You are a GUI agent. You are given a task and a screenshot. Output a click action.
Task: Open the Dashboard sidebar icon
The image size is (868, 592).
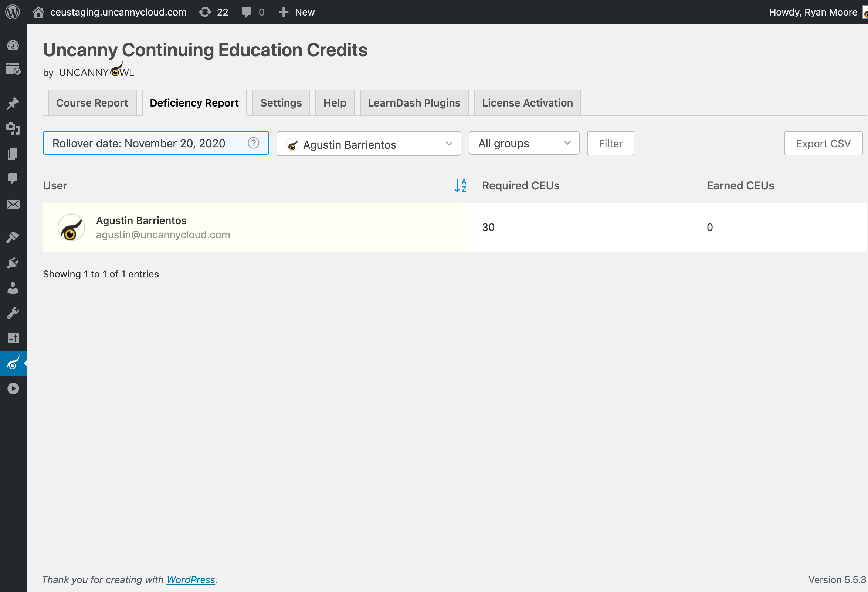pyautogui.click(x=13, y=45)
